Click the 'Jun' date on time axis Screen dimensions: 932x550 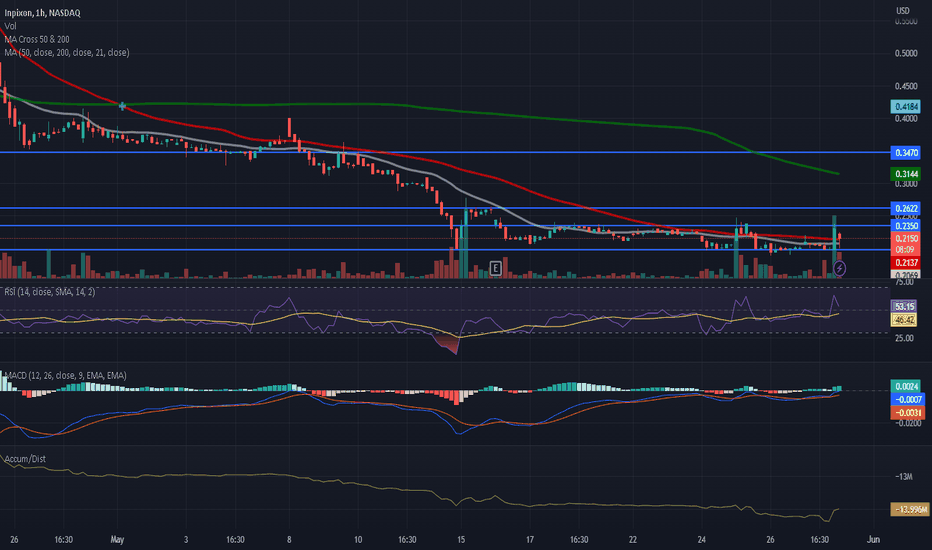click(x=873, y=540)
